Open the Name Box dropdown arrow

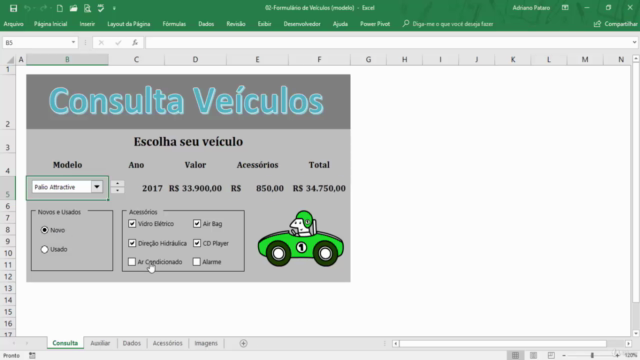coord(73,42)
